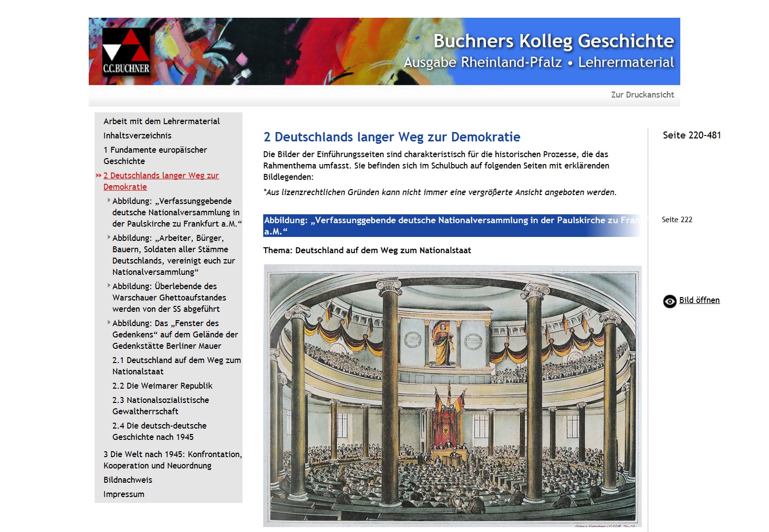Click '2 Deutschlands langer Weg zur Demokratie' sidebar link

point(161,181)
